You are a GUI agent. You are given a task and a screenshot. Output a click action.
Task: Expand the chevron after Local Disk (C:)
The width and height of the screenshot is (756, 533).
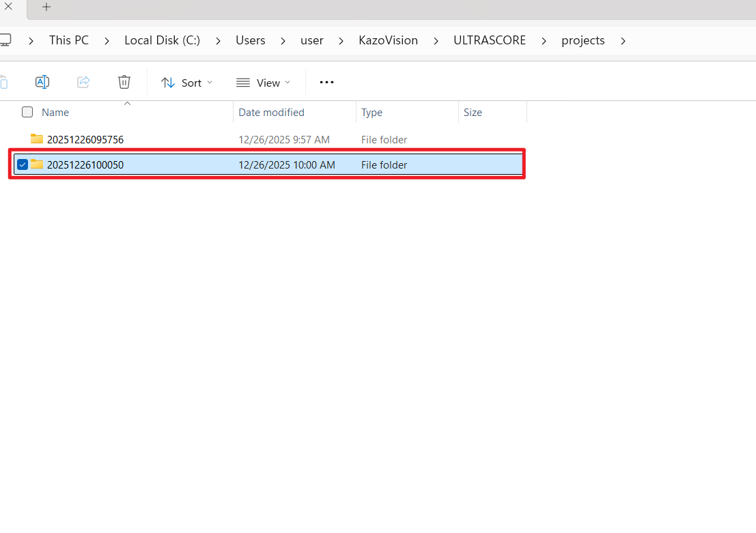tap(218, 41)
